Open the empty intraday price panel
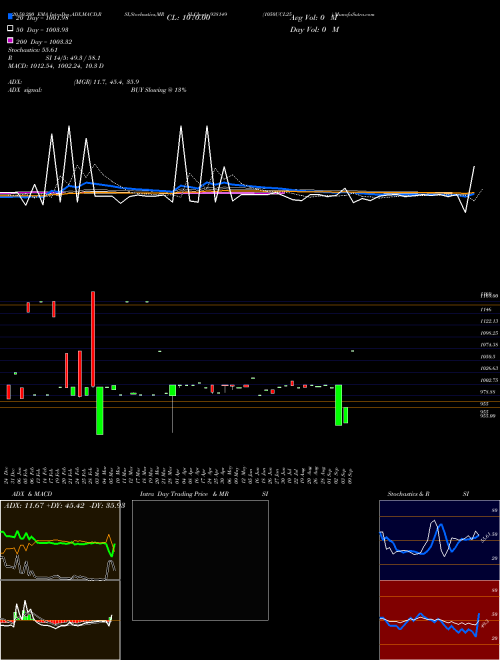Image resolution: width=500 pixels, height=660 pixels. coord(200,560)
